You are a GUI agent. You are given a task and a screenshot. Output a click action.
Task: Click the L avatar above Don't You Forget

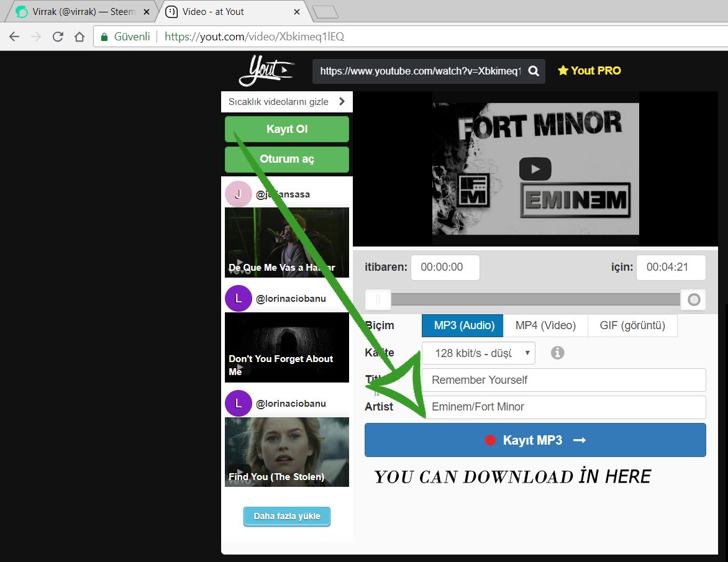tap(238, 299)
